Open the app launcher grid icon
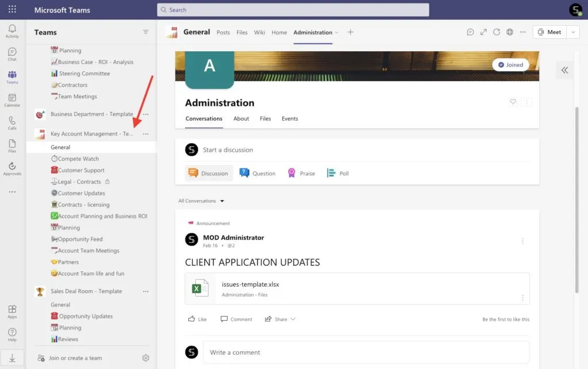Screen dimensions: 588x369 pos(12,9)
